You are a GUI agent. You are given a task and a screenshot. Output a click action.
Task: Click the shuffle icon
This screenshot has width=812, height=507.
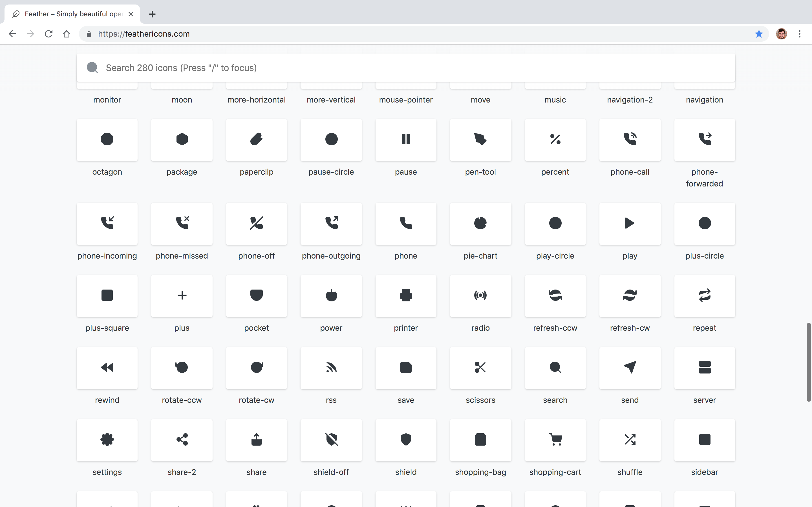point(630,440)
